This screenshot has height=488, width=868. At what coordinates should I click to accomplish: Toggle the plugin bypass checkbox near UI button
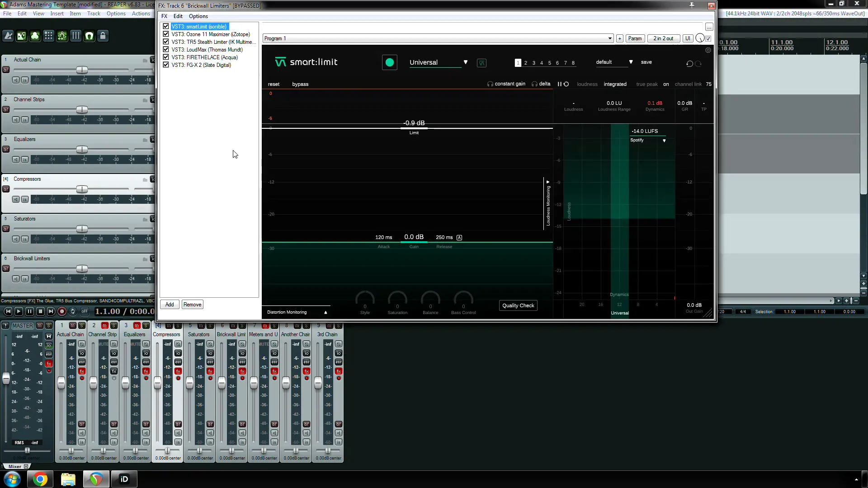coord(708,38)
